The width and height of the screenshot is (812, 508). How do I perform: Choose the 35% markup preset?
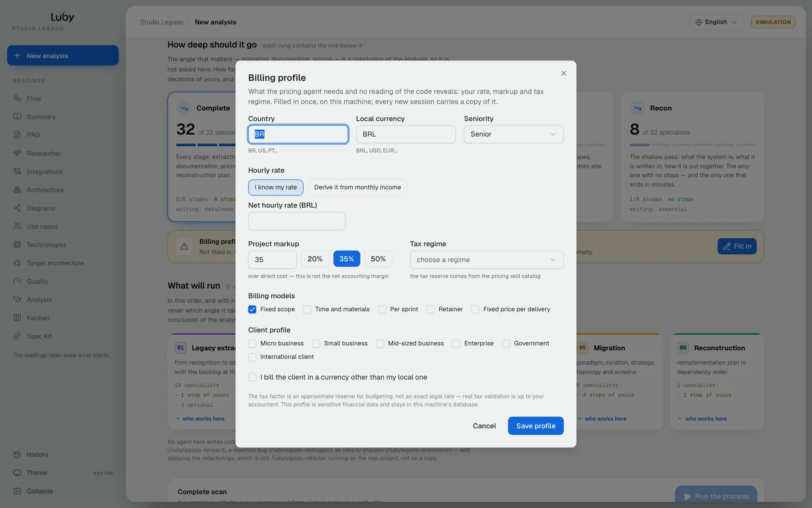tap(347, 259)
